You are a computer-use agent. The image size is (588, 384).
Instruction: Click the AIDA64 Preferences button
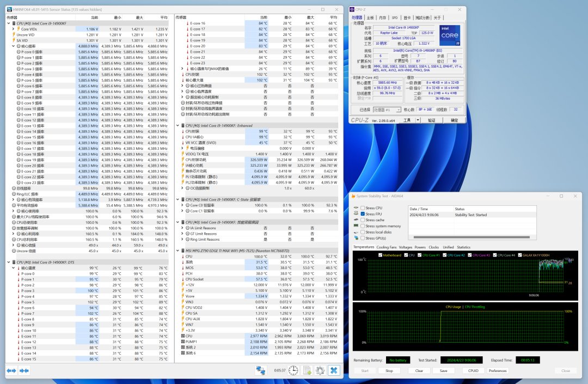pos(498,371)
